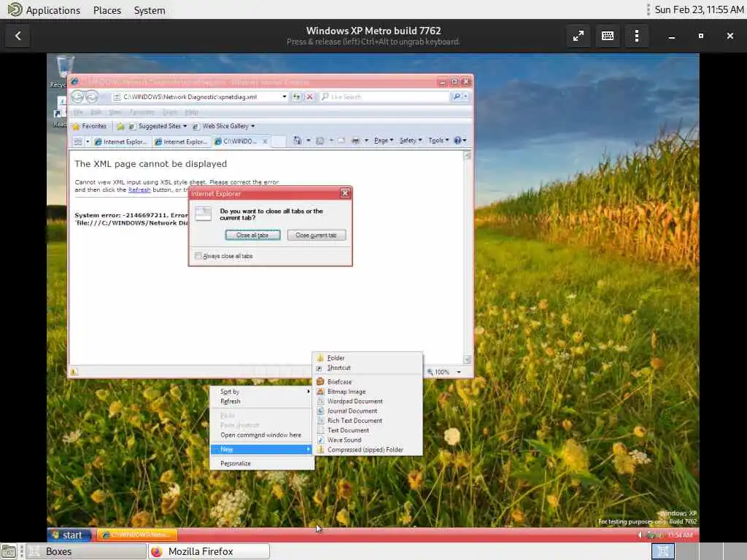Click fullscreen arrows icon in Boxes header
The width and height of the screenshot is (747, 560).
coord(578,36)
